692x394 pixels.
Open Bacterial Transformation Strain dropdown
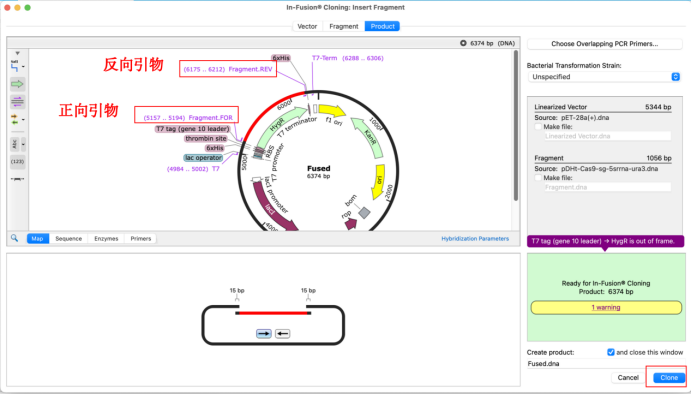604,77
